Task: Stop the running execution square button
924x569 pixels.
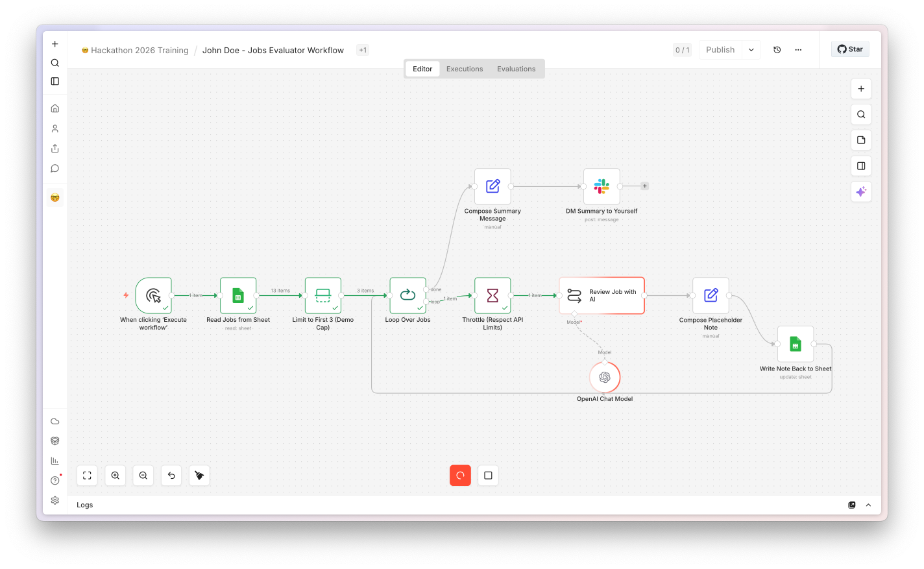Action: (488, 476)
